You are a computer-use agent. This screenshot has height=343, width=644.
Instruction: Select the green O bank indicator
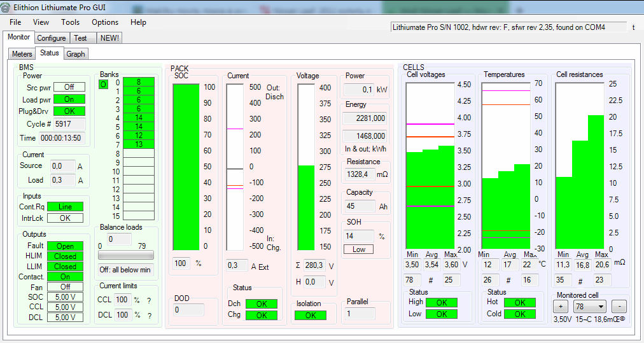(103, 84)
